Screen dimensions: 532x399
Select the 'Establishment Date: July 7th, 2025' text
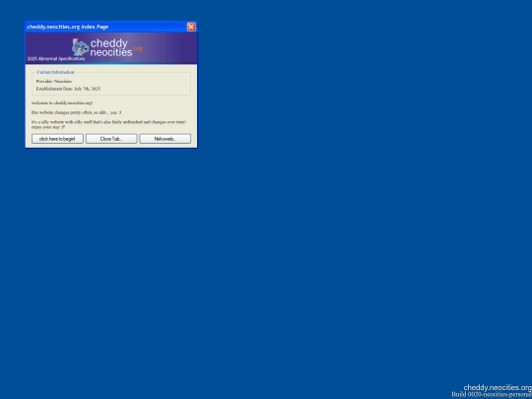tap(68, 89)
